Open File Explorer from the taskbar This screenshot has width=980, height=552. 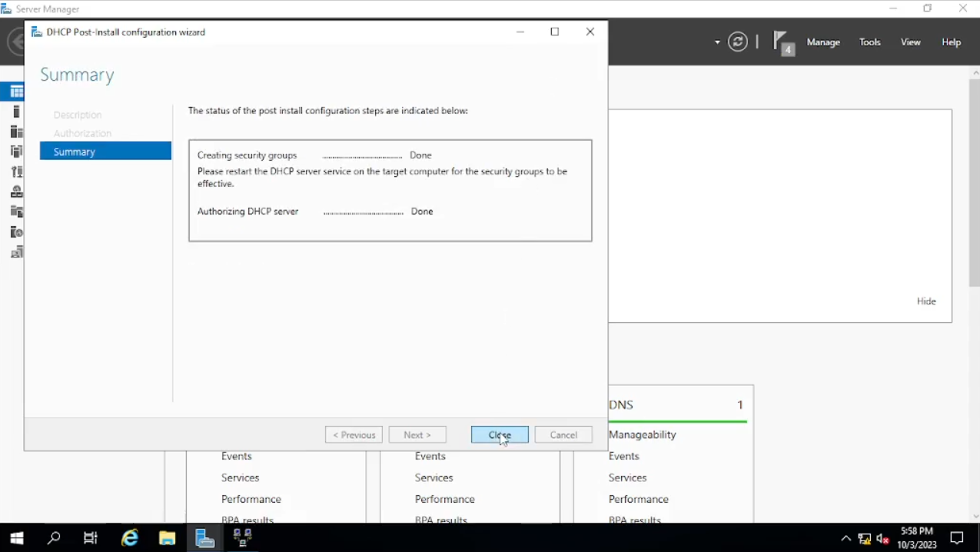[x=167, y=538]
